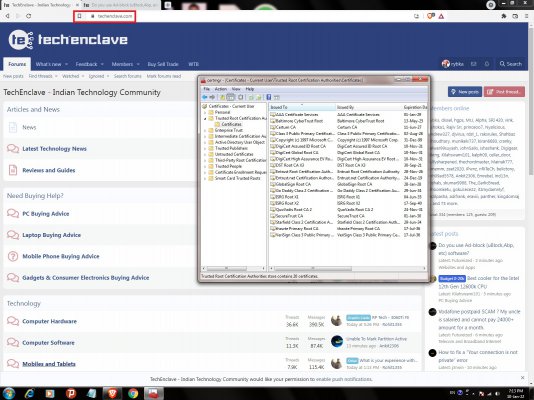The width and height of the screenshot is (534, 400).
Task: Open Chrome from the taskbar
Action: [x=133, y=394]
